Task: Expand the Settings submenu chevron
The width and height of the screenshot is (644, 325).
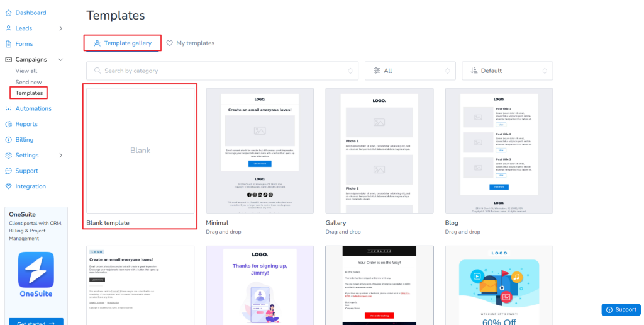Action: click(x=61, y=156)
